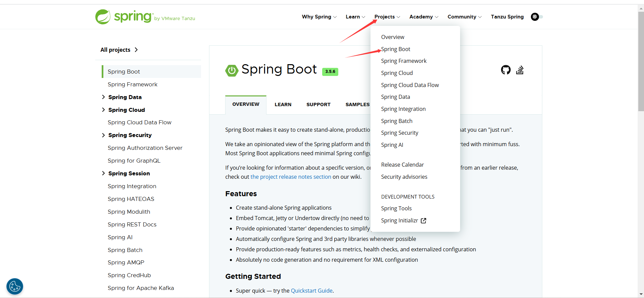Select Spring AI in the sidebar
The width and height of the screenshot is (644, 298).
120,237
